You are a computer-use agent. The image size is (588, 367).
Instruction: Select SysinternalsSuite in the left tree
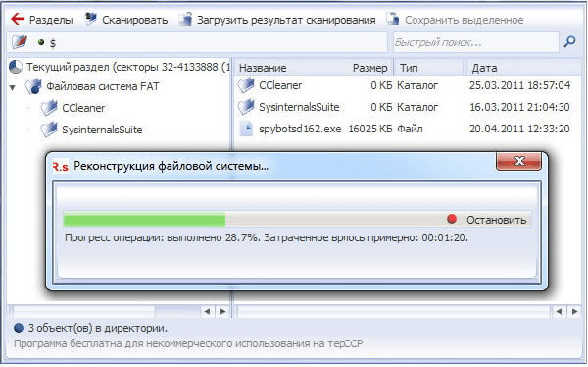[x=102, y=130]
